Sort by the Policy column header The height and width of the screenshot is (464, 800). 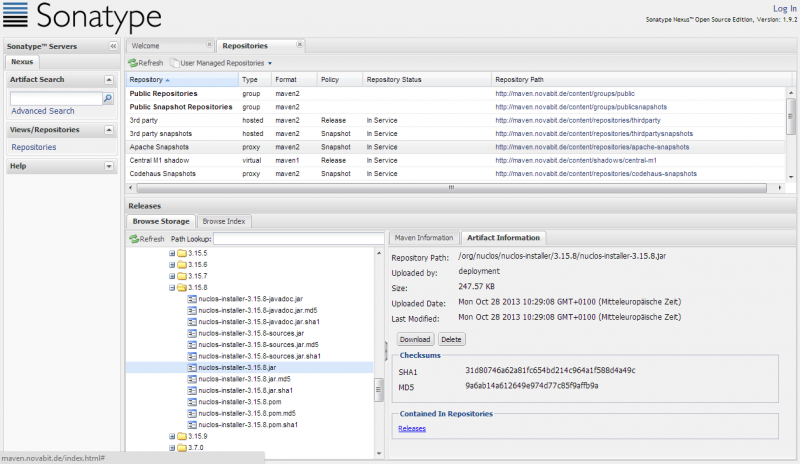[339, 80]
